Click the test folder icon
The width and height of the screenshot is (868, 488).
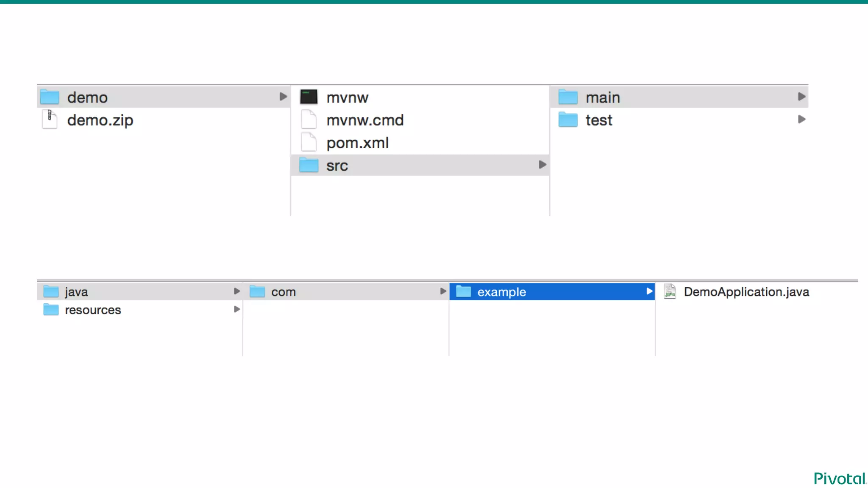tap(568, 120)
